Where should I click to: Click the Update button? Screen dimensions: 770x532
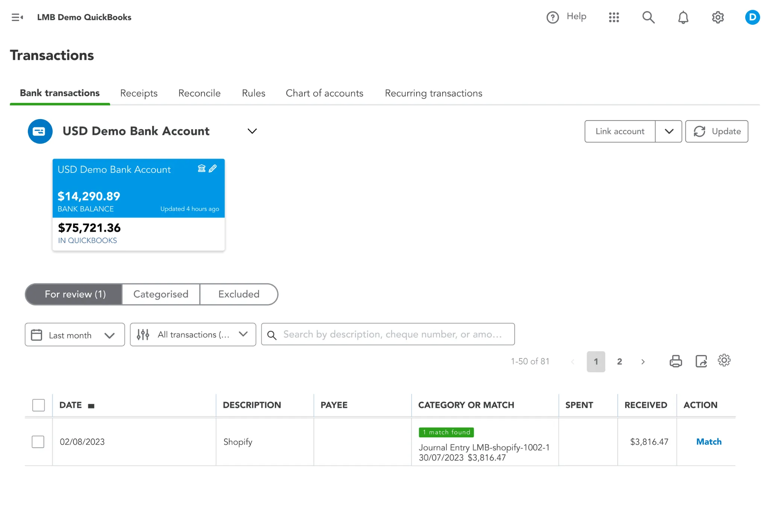click(716, 131)
